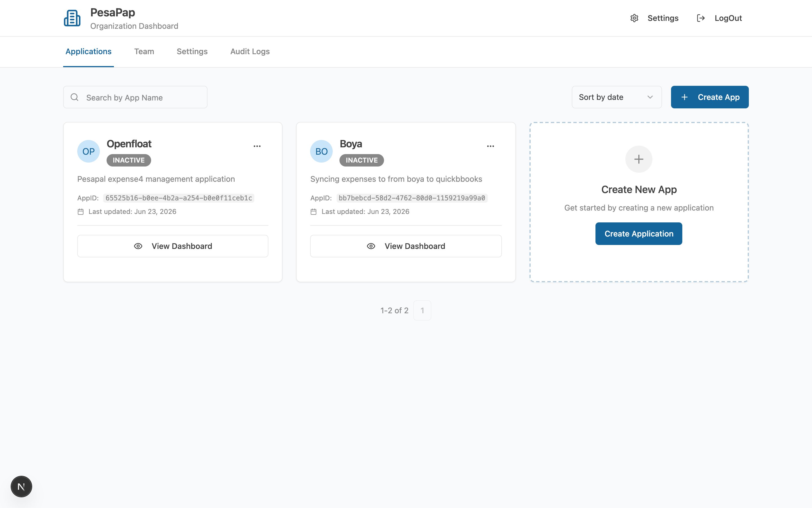The width and height of the screenshot is (812, 508).
Task: Click the INACTIVE badge on Boya
Action: tap(362, 160)
